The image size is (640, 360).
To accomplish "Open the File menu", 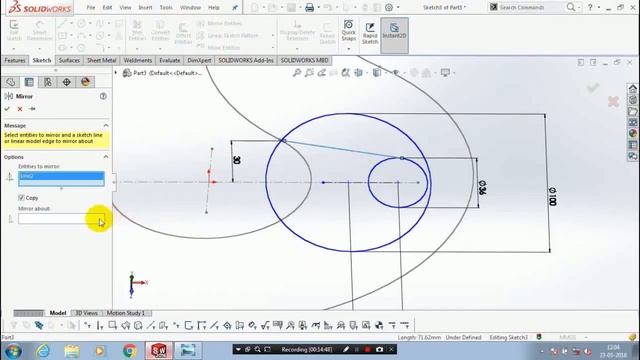I will 91,7.
